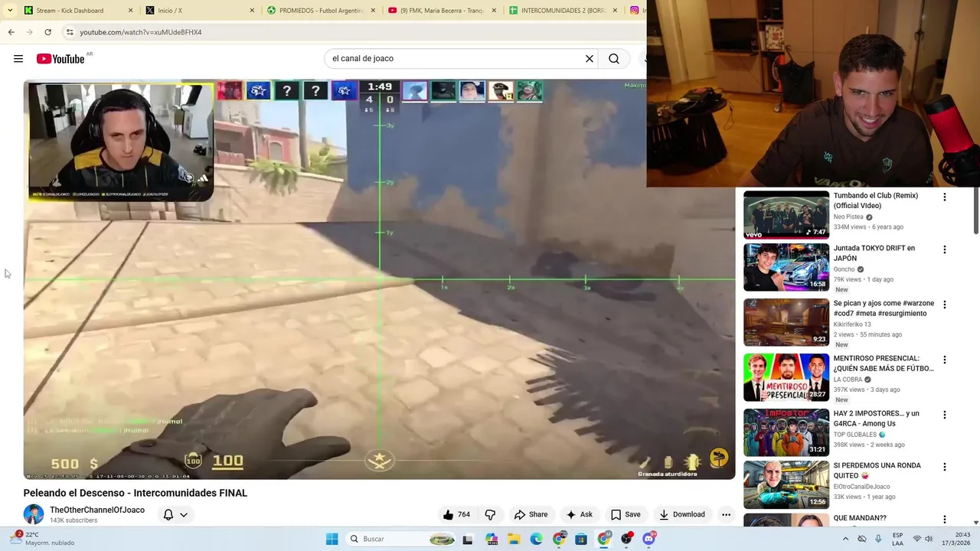980x551 pixels.
Task: Open options menu for HAY 2 IMPOSTORES video
Action: pos(944,415)
